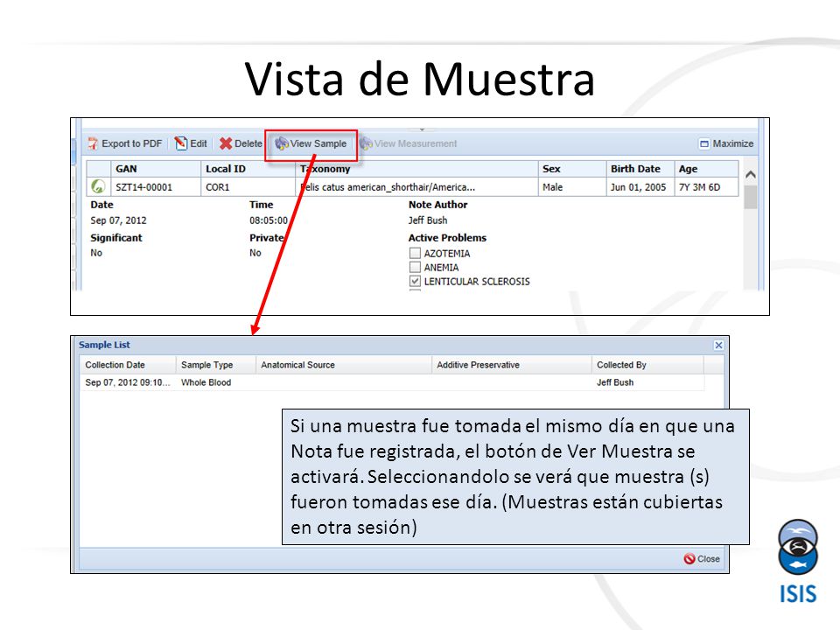Click the red Close button in Sample List
Screen dimensions: 840x630
tap(702, 559)
